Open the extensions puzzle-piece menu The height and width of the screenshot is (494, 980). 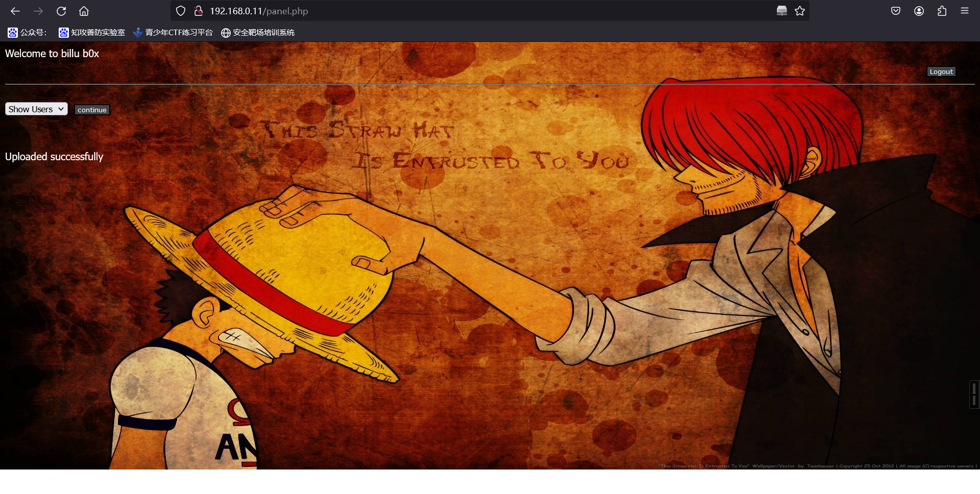point(942,11)
